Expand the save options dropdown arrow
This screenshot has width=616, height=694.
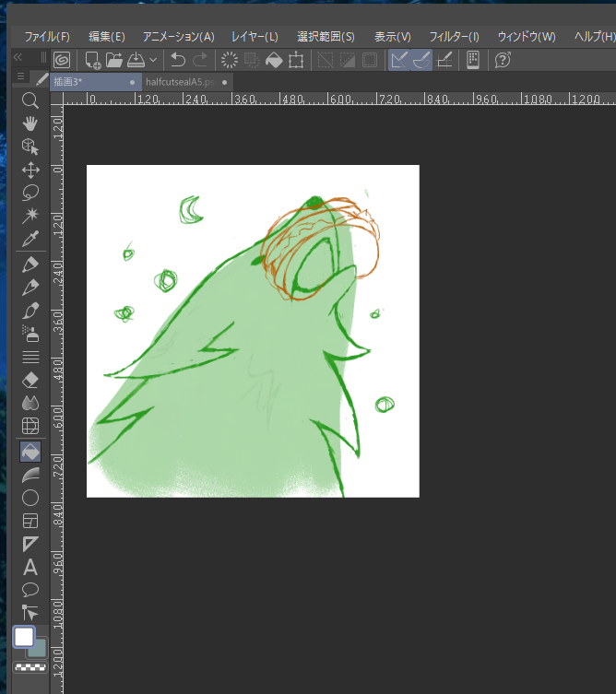click(153, 60)
